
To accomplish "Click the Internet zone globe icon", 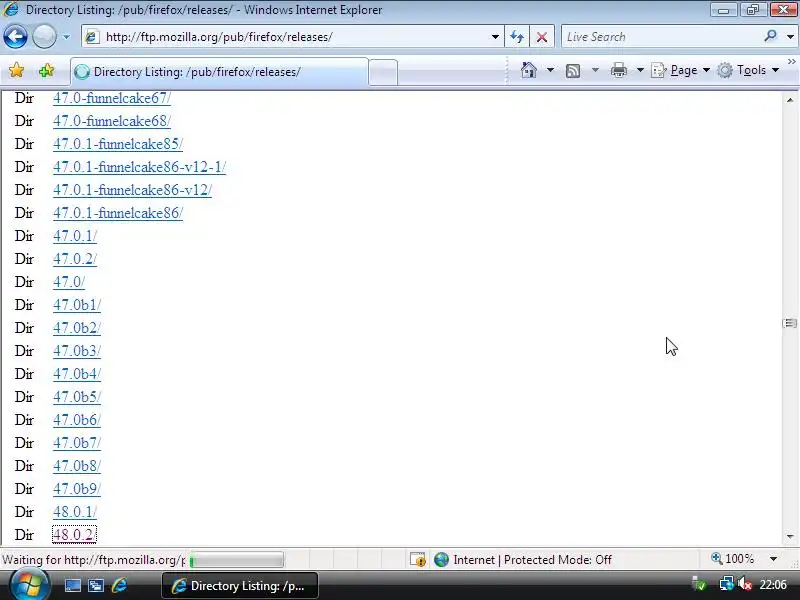I will click(x=441, y=560).
